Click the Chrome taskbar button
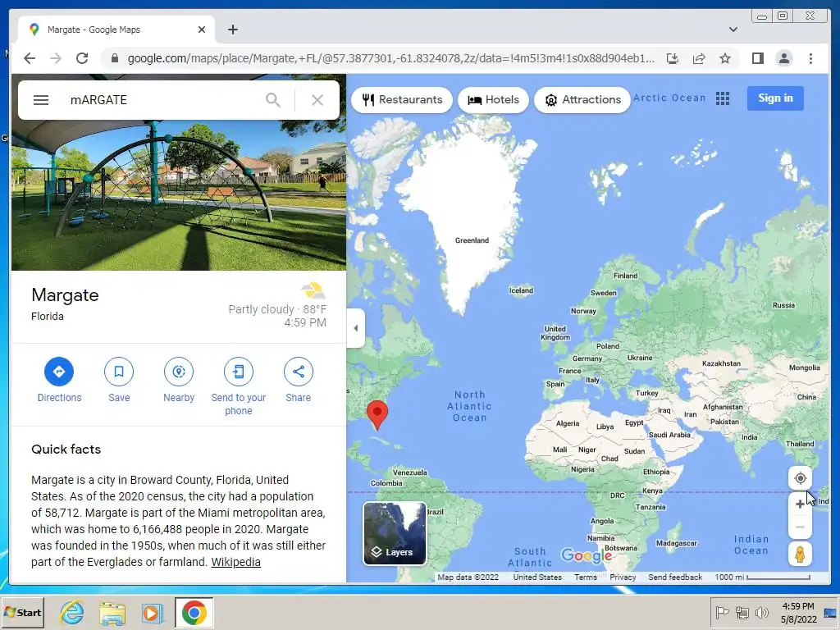 194,612
